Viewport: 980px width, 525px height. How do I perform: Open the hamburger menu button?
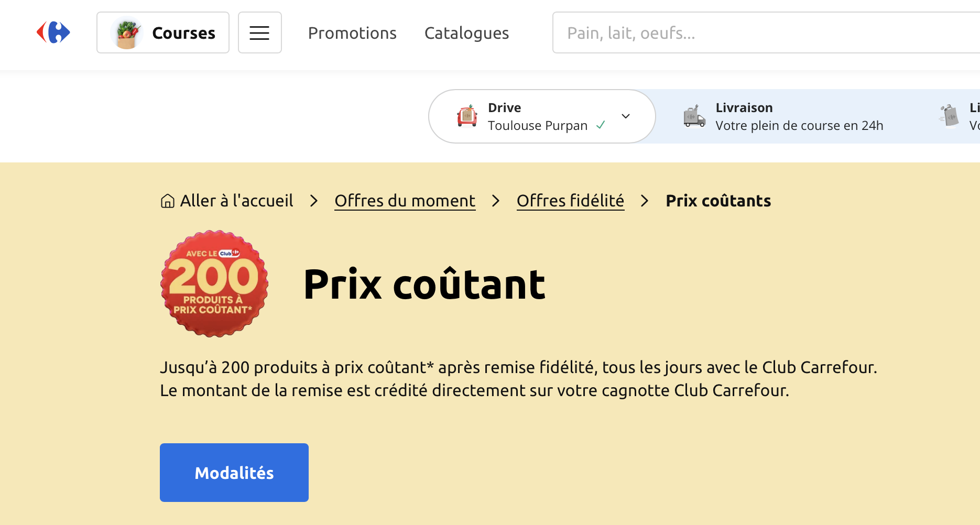(x=259, y=32)
